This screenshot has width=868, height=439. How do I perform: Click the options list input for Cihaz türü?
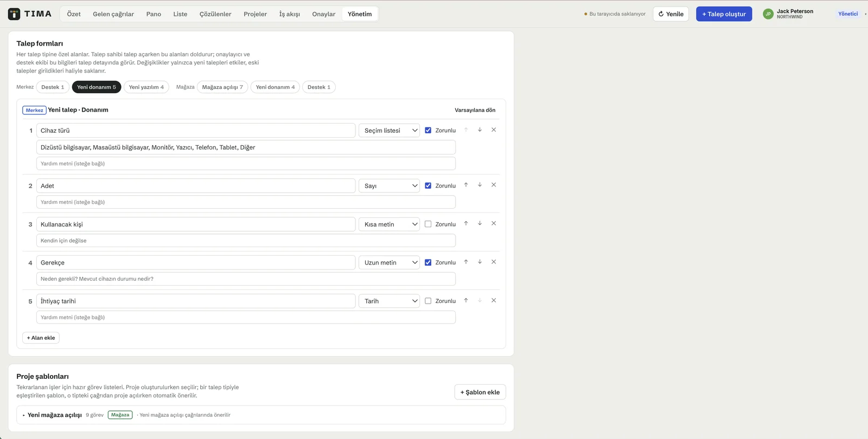tap(246, 147)
